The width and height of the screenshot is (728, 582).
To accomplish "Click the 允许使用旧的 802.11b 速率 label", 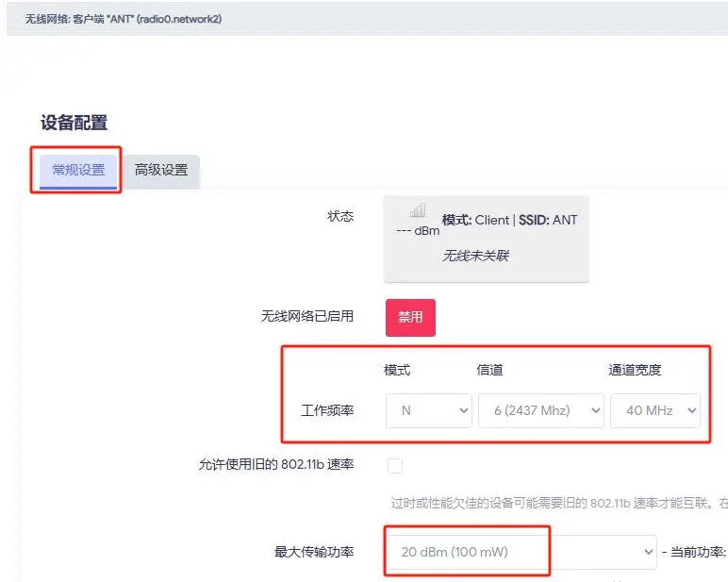I will [276, 464].
